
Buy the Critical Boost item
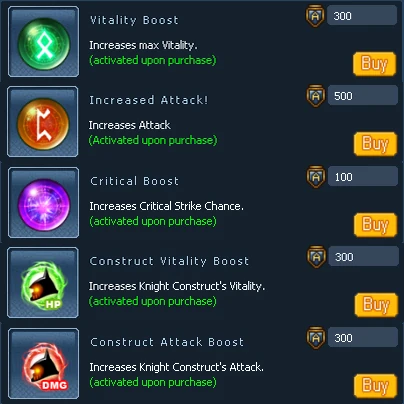pyautogui.click(x=375, y=225)
